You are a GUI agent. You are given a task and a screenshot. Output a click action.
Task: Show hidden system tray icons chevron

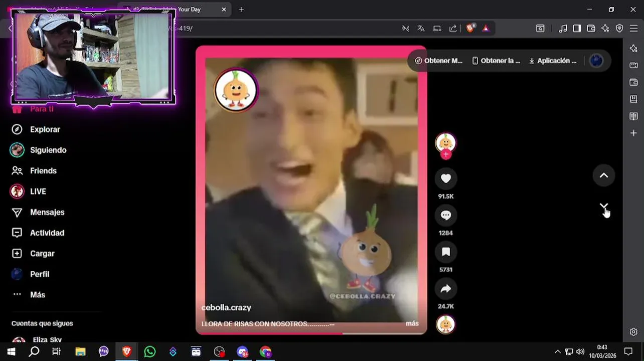point(557,352)
